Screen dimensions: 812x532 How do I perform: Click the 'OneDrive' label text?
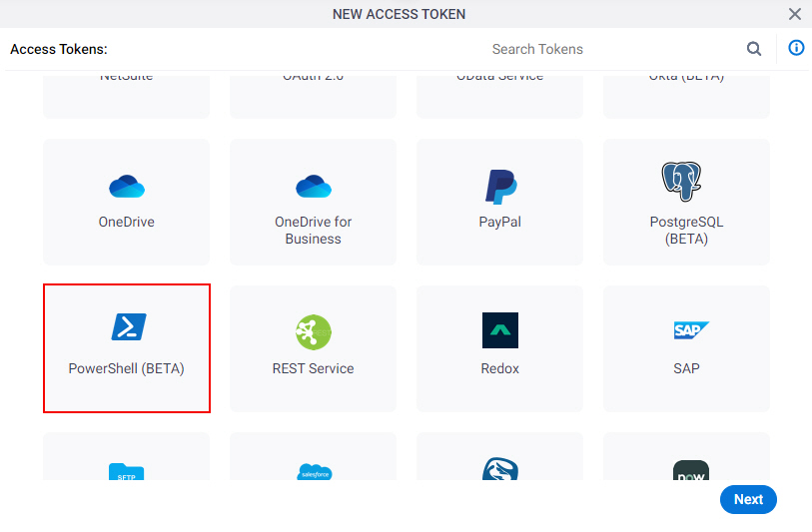click(x=127, y=222)
